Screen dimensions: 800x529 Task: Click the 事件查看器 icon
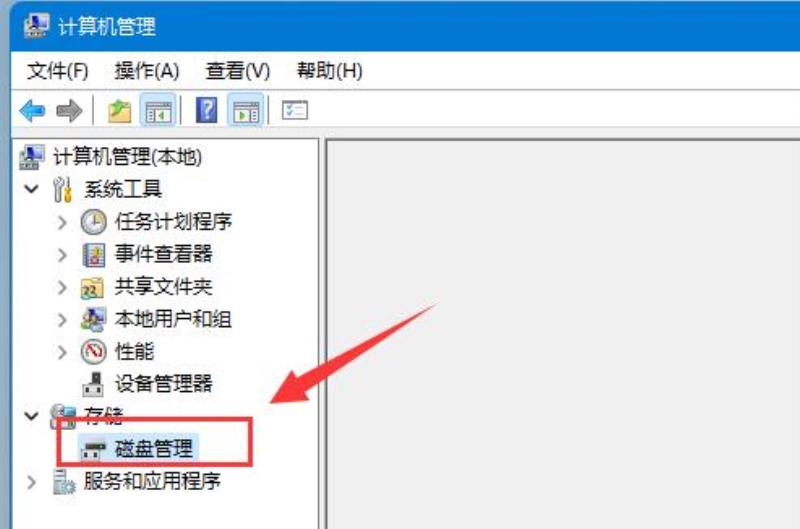click(x=94, y=255)
